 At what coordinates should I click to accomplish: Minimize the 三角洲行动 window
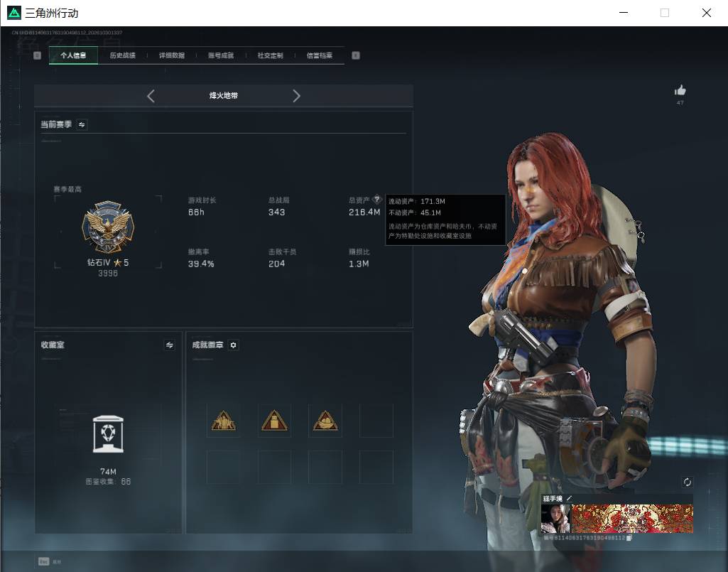624,13
